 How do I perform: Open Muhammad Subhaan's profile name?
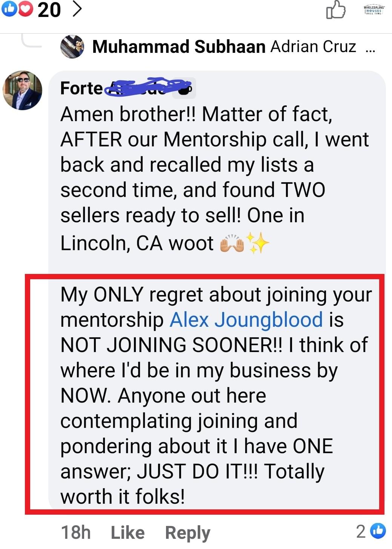(x=179, y=47)
